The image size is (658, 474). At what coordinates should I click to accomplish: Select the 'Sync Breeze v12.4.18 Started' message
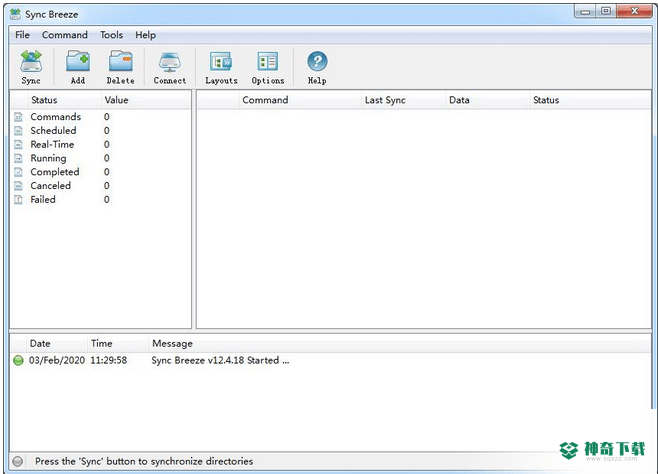point(220,360)
